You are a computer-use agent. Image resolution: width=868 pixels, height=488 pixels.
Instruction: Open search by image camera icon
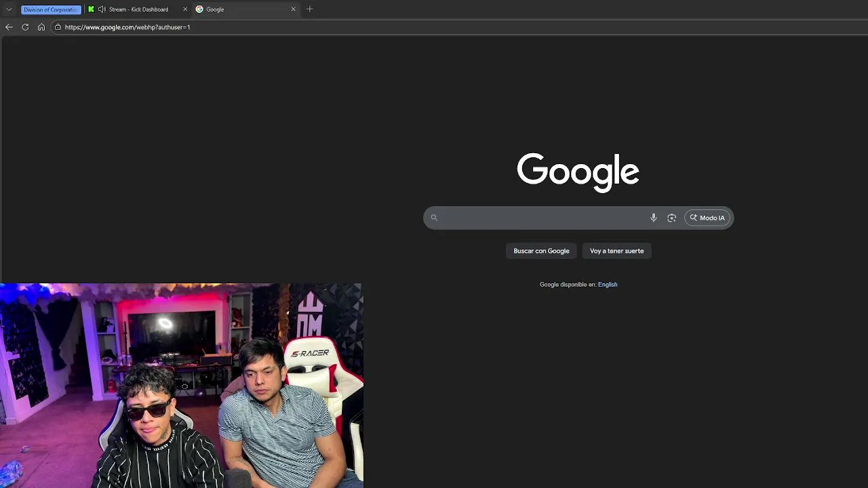(672, 218)
